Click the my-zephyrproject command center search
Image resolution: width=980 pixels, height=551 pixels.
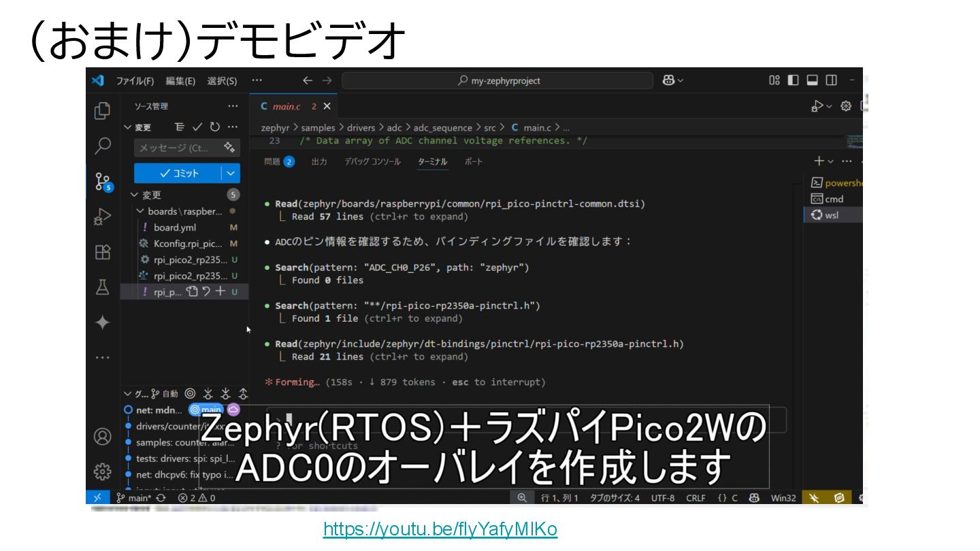497,80
